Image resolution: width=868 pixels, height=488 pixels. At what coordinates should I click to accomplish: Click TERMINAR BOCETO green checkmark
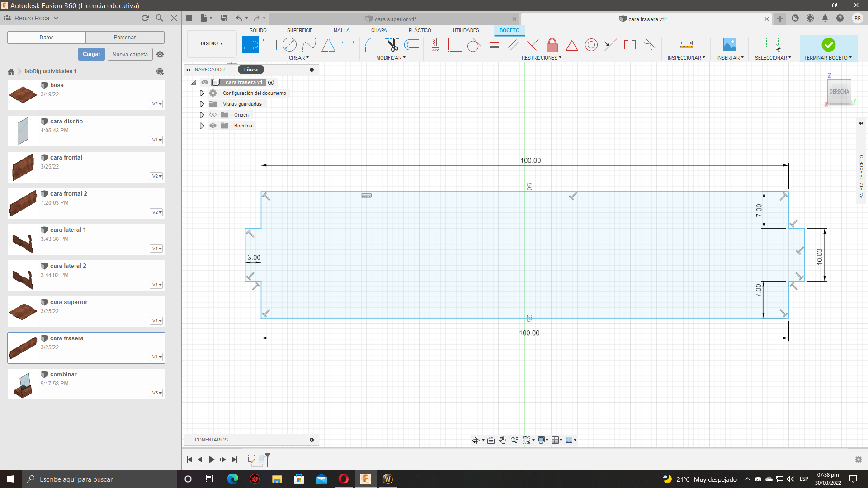pos(828,45)
